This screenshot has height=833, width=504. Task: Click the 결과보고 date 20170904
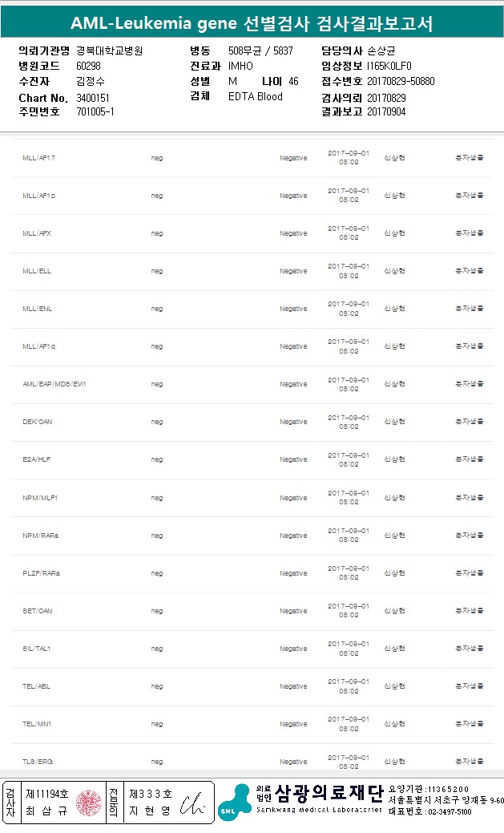[386, 112]
